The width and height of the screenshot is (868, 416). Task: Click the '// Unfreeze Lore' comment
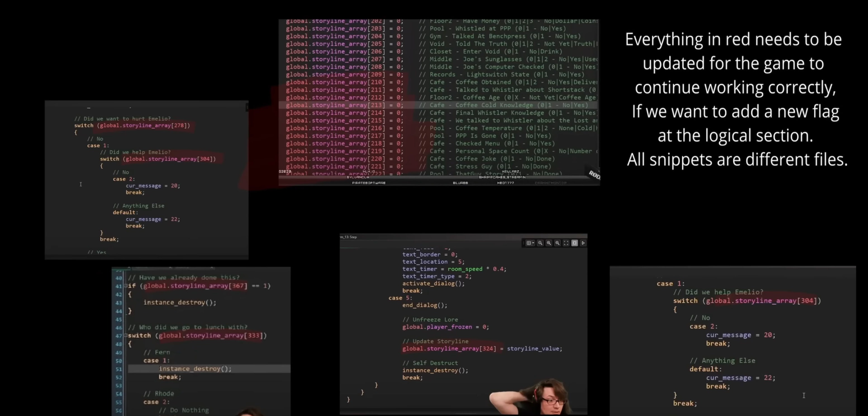click(x=430, y=319)
